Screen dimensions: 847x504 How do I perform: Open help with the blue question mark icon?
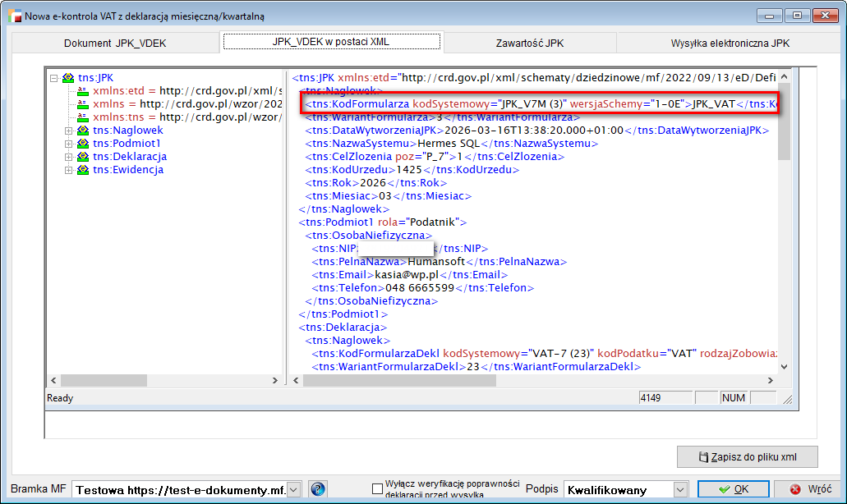pos(318,489)
